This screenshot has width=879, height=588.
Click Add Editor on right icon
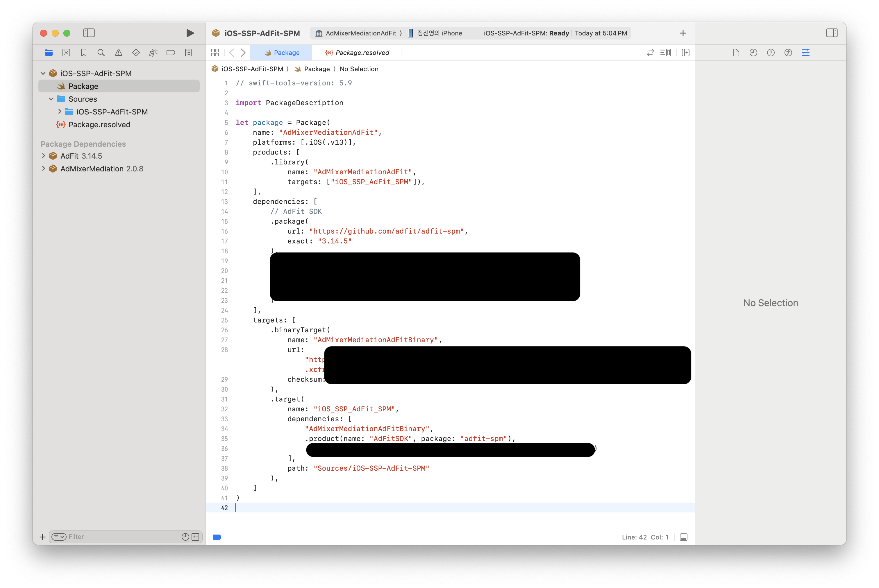(685, 53)
